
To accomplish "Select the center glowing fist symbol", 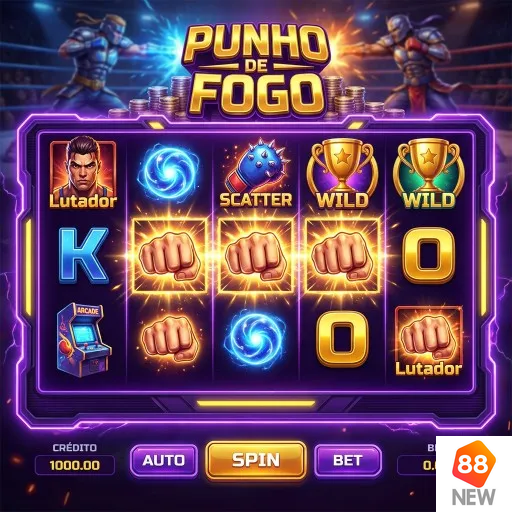I will [x=256, y=256].
